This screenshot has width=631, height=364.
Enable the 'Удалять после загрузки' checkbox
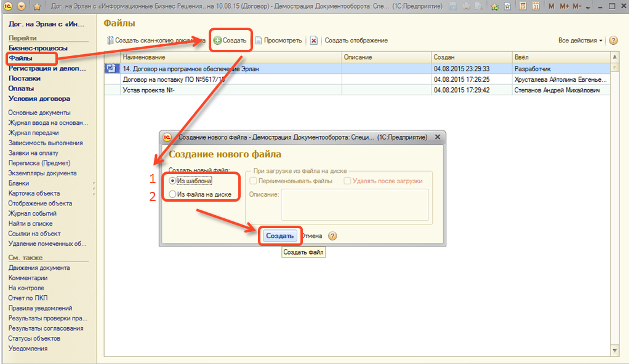click(x=348, y=181)
